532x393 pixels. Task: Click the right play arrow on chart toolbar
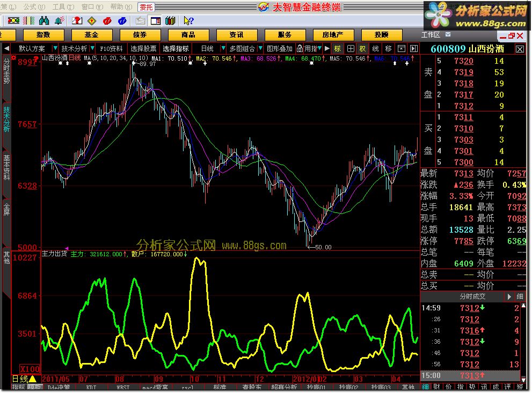point(327,49)
